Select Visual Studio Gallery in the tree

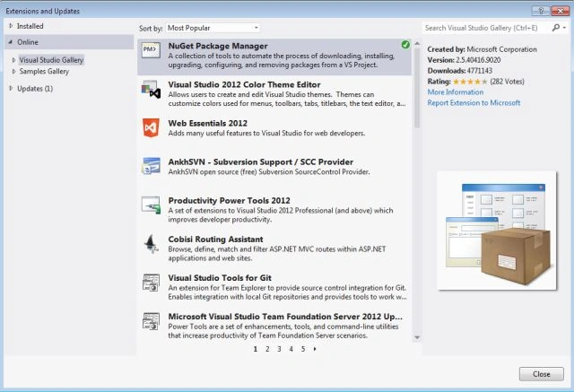coord(51,60)
